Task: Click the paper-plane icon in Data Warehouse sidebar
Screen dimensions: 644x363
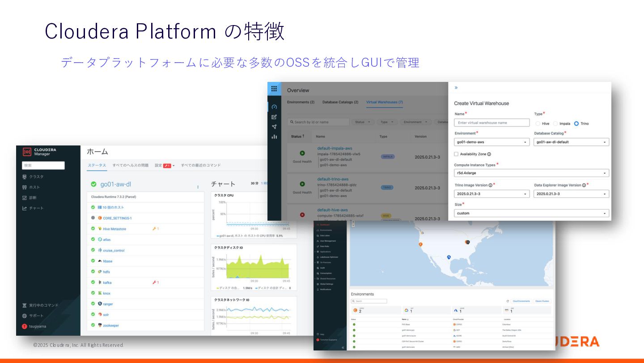Action: [274, 127]
